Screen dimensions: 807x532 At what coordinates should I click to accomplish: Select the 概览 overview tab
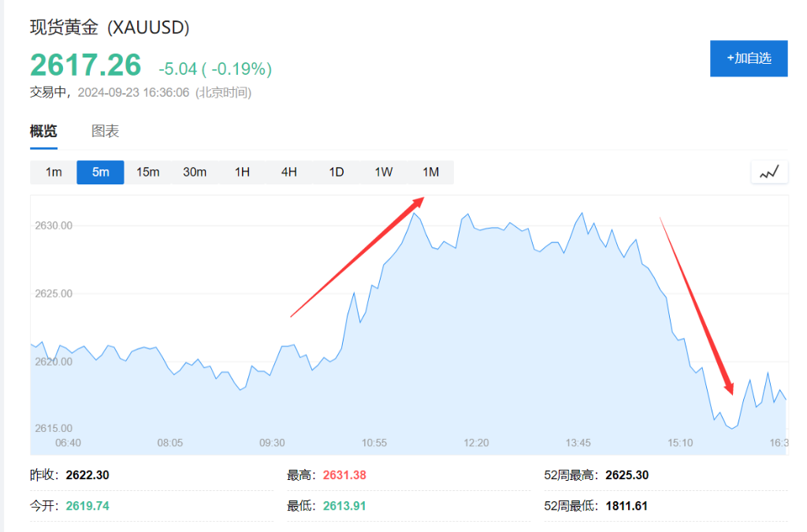click(x=43, y=132)
